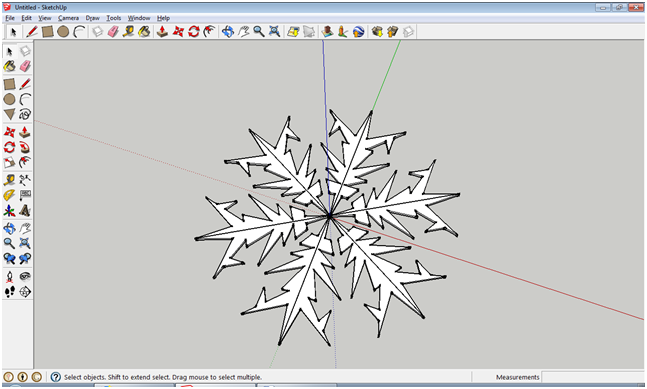
Task: Click the "Untitled - SketchUp" title text
Action: tap(41, 7)
